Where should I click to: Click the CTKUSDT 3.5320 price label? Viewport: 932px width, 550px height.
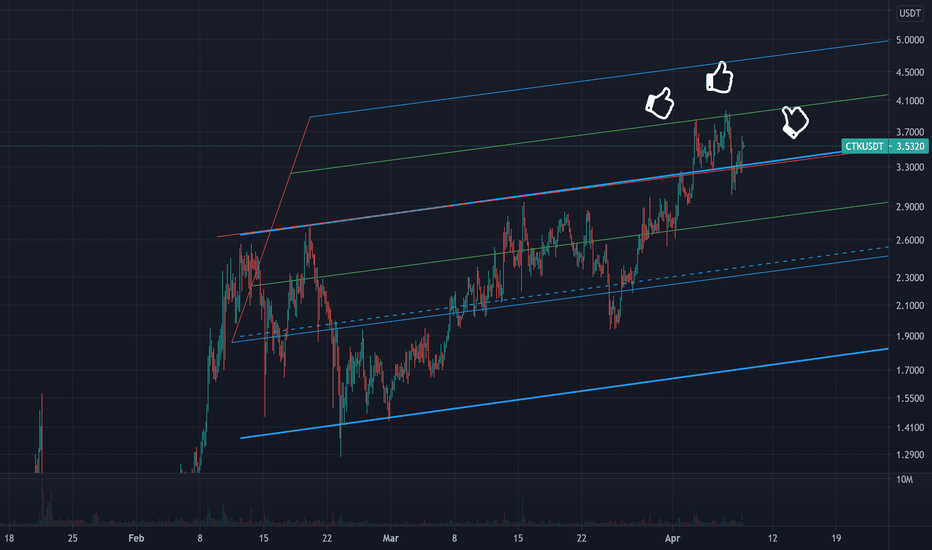click(885, 146)
